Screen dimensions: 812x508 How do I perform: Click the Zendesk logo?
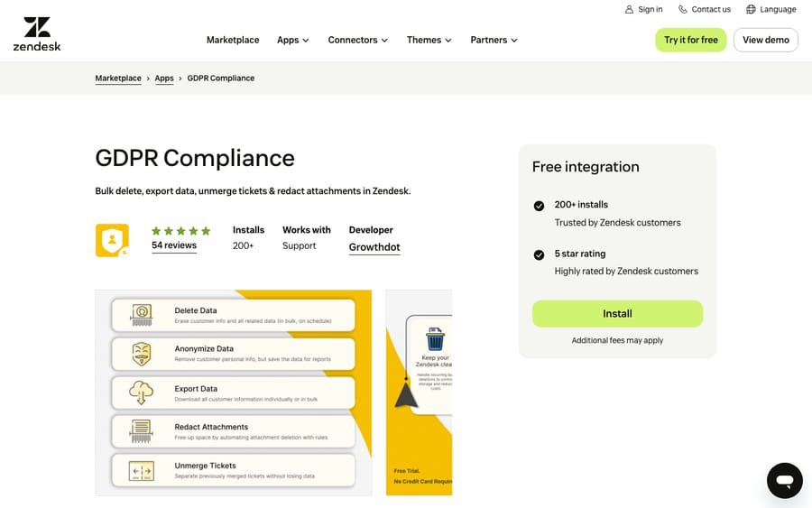point(37,34)
